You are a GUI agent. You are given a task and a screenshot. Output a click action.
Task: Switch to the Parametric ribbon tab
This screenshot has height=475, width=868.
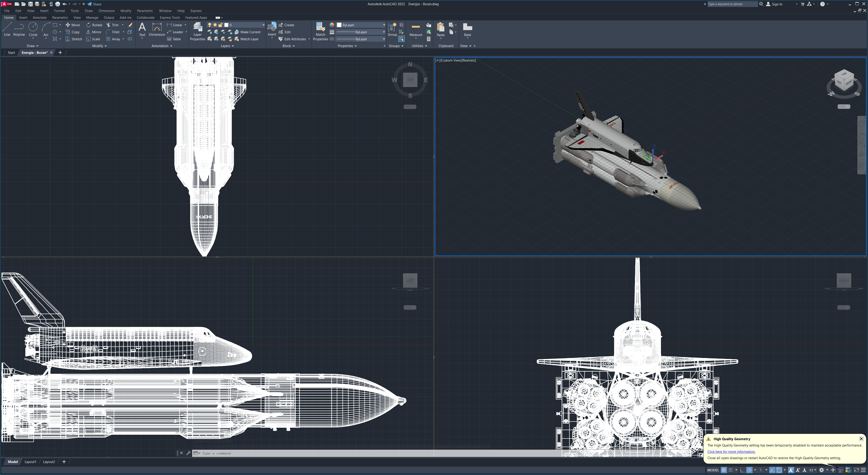click(x=60, y=17)
